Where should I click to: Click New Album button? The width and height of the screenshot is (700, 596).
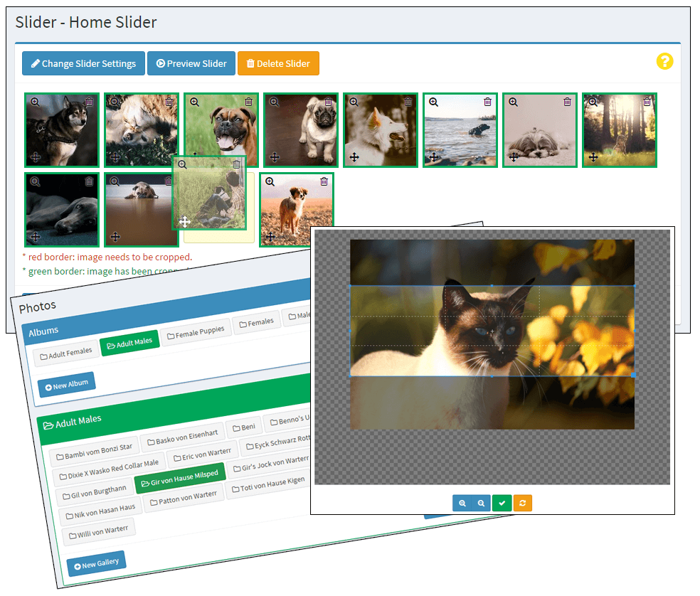67,385
